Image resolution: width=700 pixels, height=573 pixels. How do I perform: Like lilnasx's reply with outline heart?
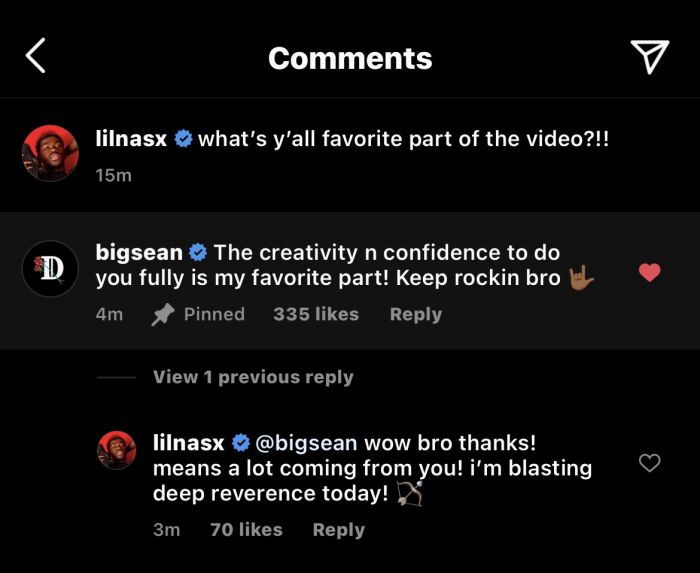(650, 463)
